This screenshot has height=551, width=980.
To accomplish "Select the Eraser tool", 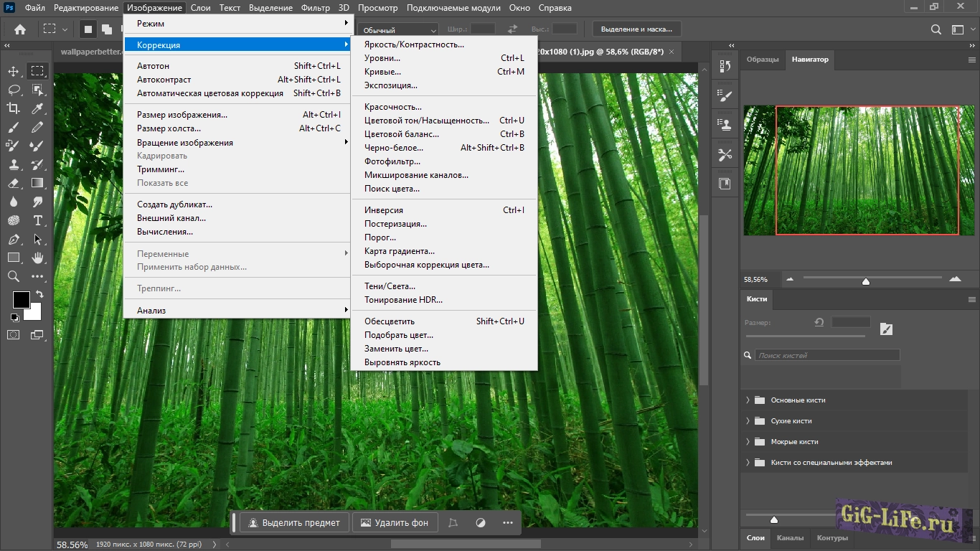I will (14, 183).
